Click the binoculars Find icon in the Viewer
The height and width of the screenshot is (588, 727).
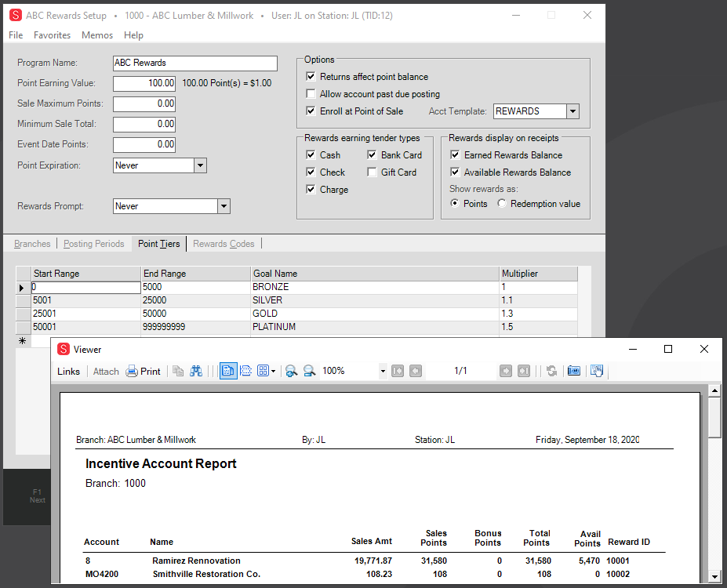point(196,372)
